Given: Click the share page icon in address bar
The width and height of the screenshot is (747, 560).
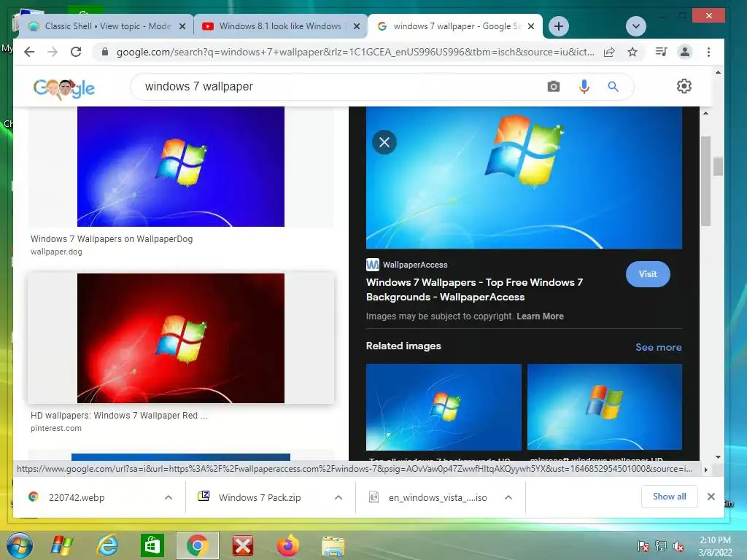Looking at the screenshot, I should 609,52.
